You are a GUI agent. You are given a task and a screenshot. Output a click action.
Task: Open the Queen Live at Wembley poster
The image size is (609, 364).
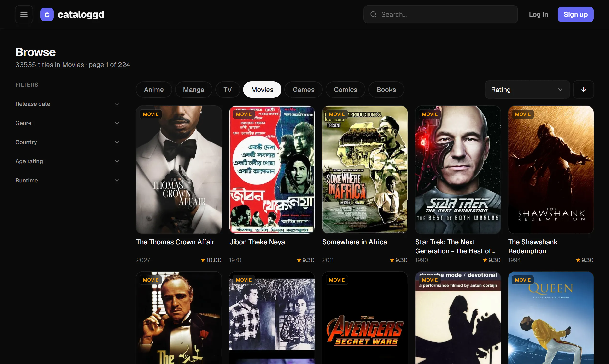(551, 318)
